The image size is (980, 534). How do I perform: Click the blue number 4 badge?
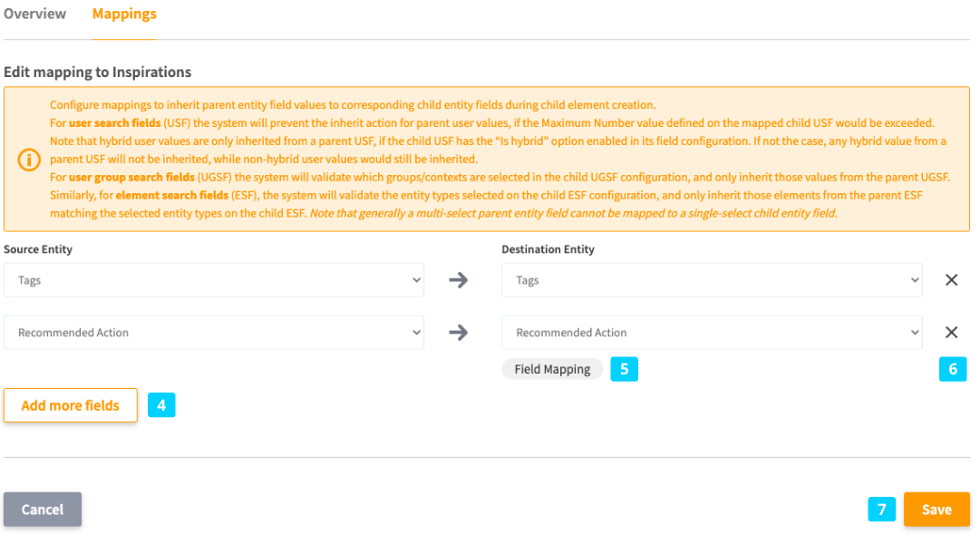pos(160,405)
